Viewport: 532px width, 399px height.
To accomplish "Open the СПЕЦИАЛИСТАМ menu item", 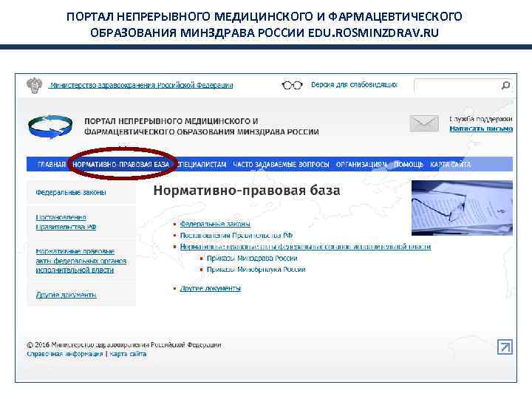I will click(x=202, y=164).
